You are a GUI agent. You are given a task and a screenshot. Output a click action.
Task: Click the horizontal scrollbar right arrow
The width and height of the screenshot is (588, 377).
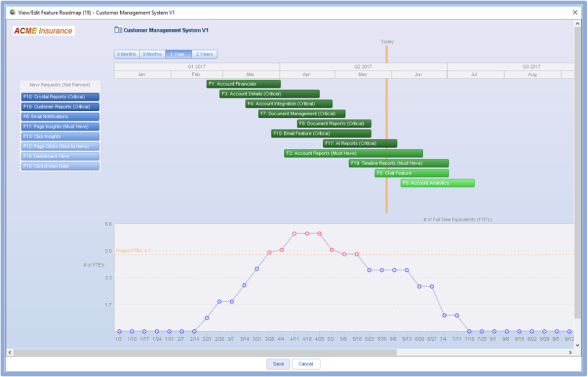pos(570,352)
